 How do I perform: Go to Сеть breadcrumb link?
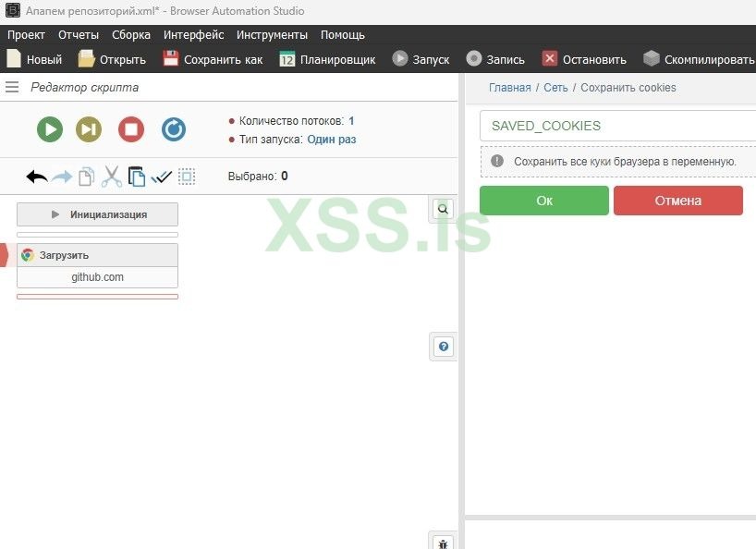(555, 88)
